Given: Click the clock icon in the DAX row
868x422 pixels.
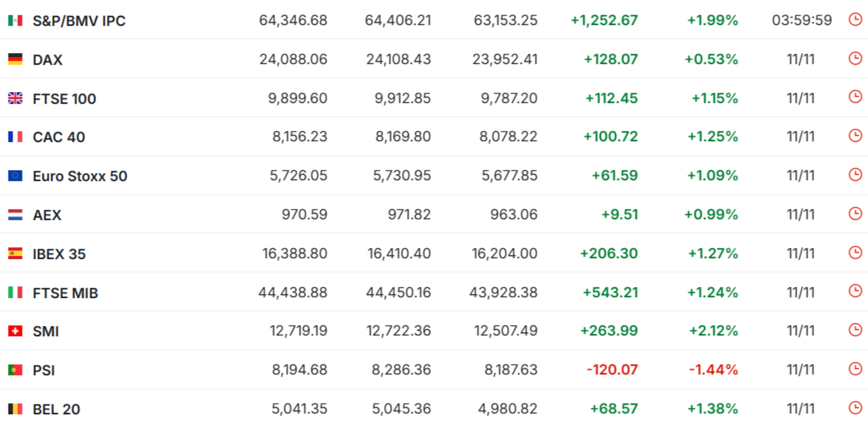Looking at the screenshot, I should 855,58.
